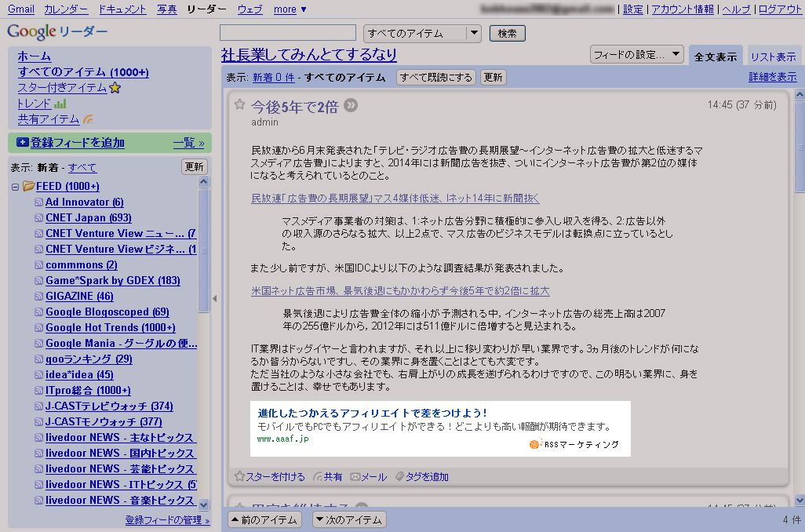Click feed icon beside Google Blogoscoped
This screenshot has width=805, height=532.
[38, 312]
